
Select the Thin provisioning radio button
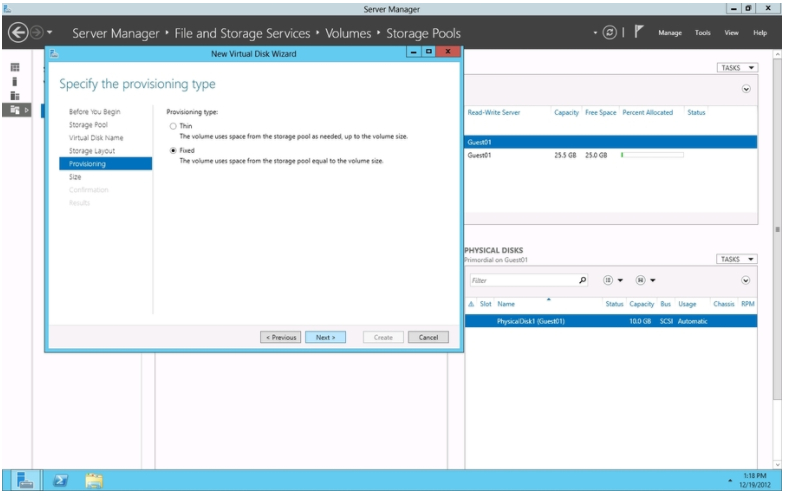coord(173,126)
